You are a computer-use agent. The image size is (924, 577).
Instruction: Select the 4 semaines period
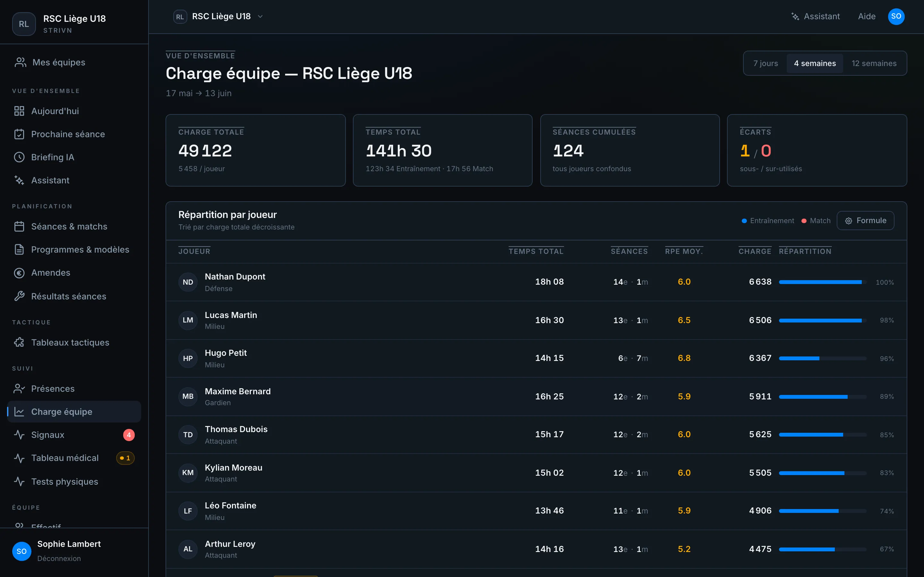pyautogui.click(x=815, y=63)
